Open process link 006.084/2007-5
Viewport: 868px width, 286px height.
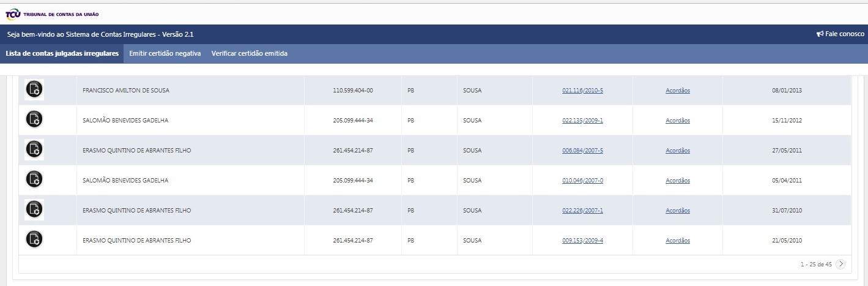click(582, 151)
